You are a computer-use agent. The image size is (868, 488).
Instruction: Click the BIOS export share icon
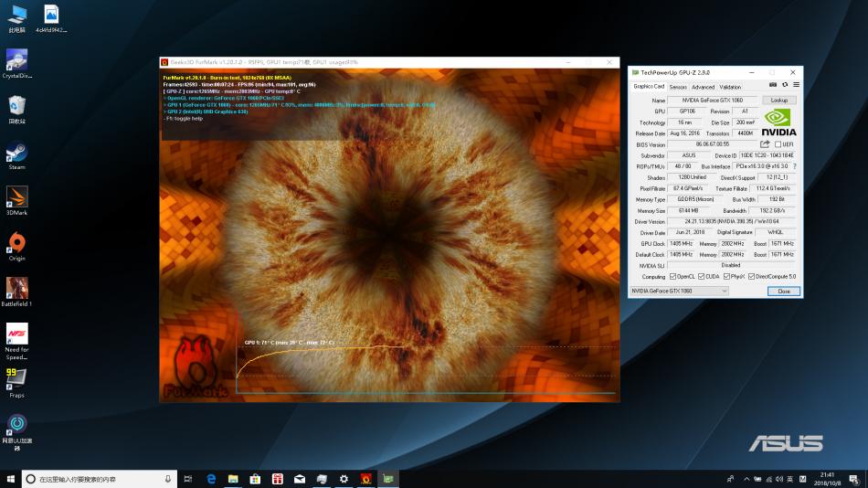click(x=765, y=144)
